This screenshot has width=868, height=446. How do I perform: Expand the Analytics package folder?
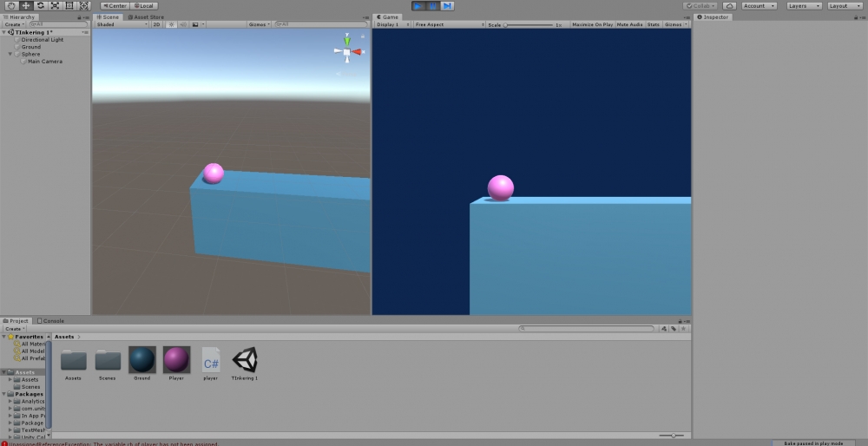point(10,401)
